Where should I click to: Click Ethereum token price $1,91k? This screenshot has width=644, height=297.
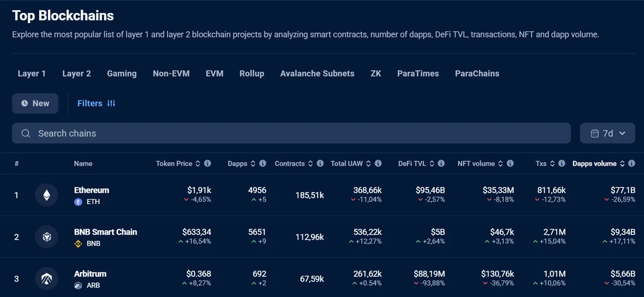199,190
